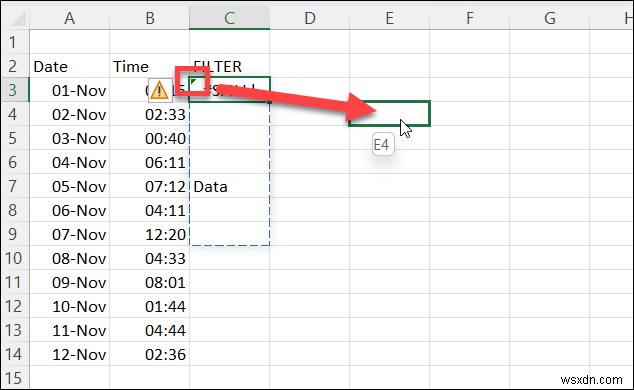The image size is (634, 390).
Task: Select row 9 header
Action: 15,234
